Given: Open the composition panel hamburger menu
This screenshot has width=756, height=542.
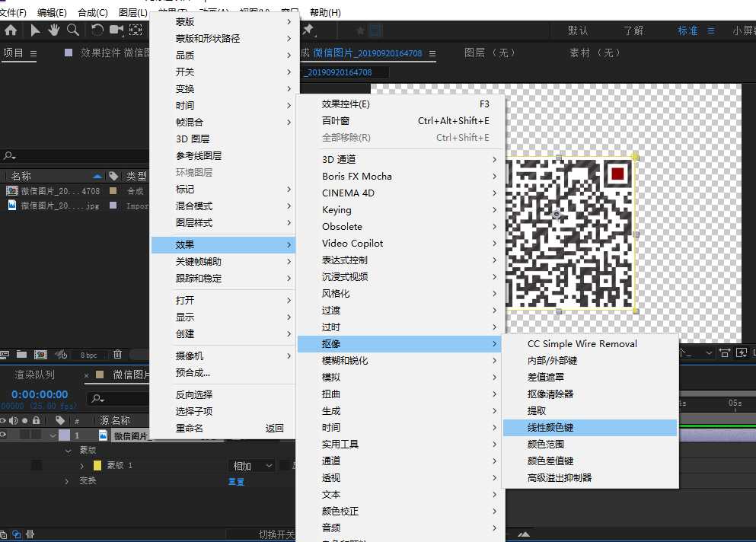Looking at the screenshot, I should pyautogui.click(x=432, y=53).
